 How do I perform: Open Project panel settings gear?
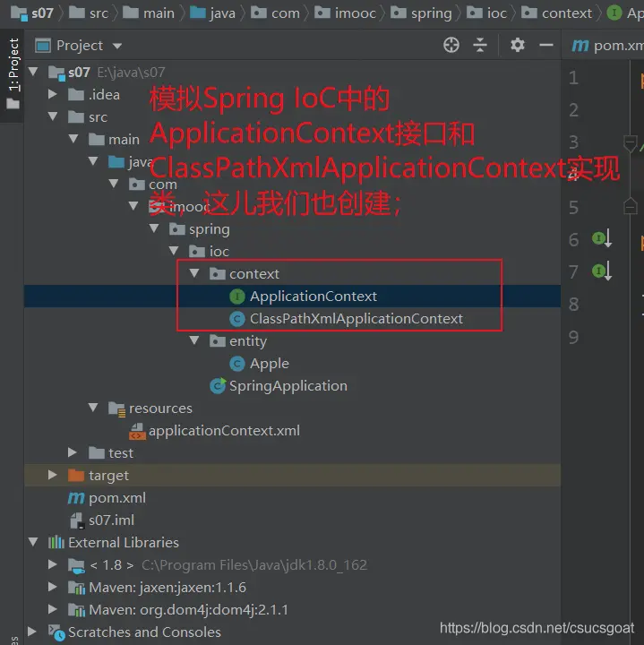pos(517,45)
